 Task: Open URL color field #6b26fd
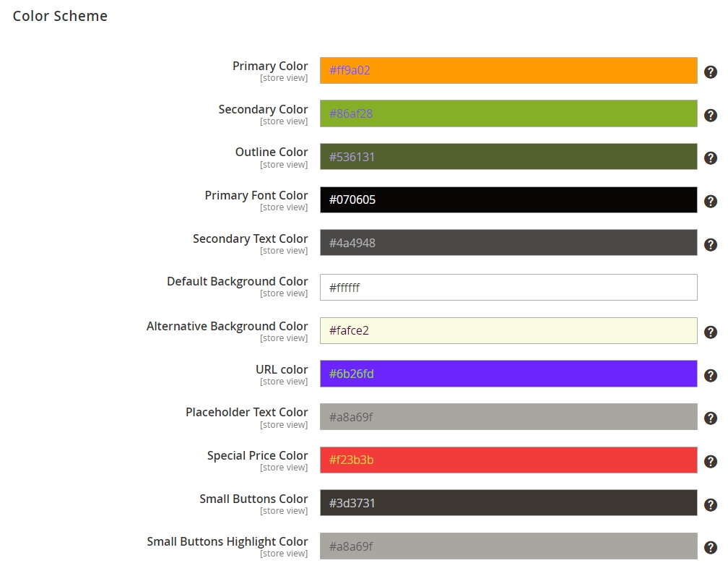click(x=508, y=374)
